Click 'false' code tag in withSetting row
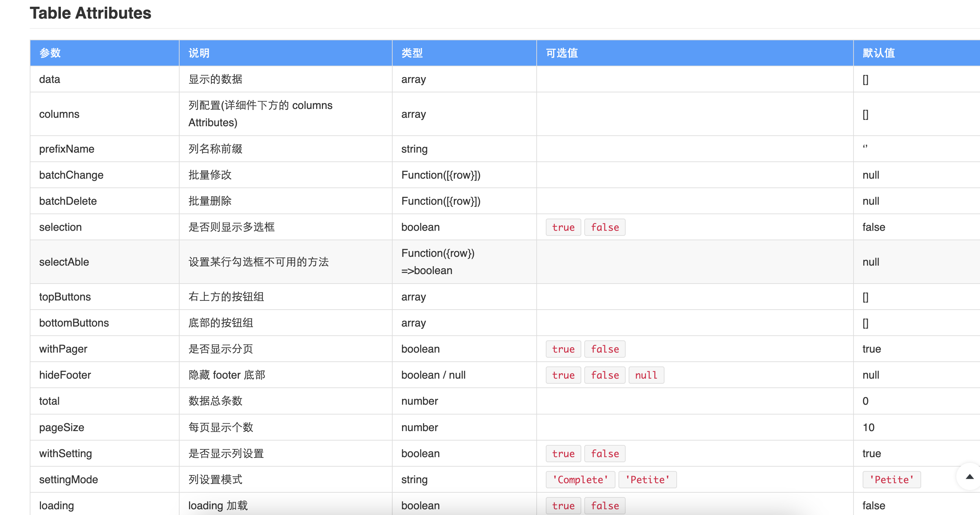This screenshot has width=980, height=515. (x=605, y=453)
